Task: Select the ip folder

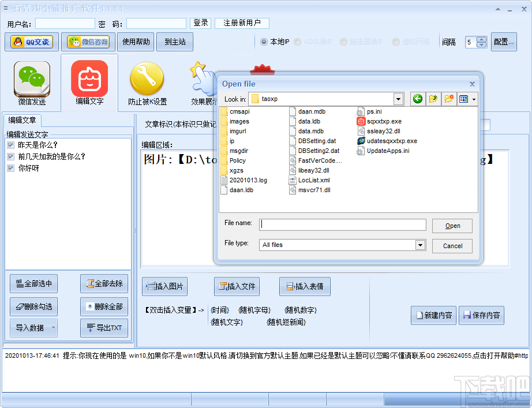Action: [x=228, y=141]
